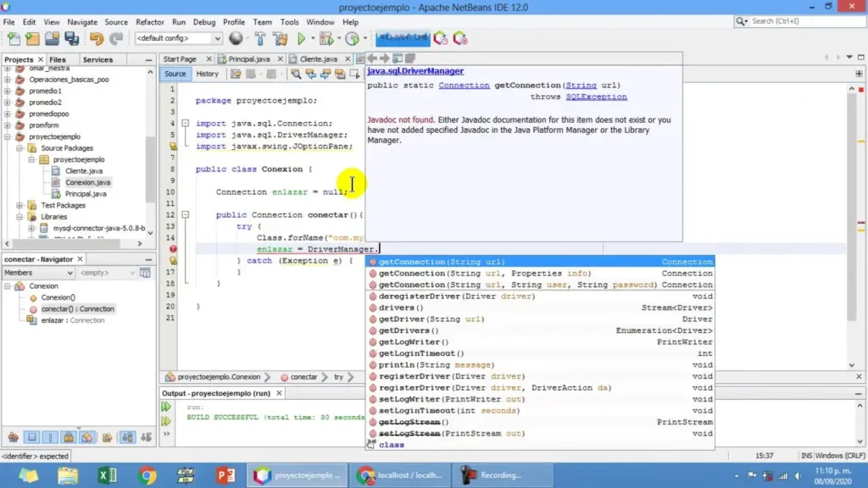Click the New File toolbar icon
Viewport: 868px width, 488px height.
tap(14, 38)
